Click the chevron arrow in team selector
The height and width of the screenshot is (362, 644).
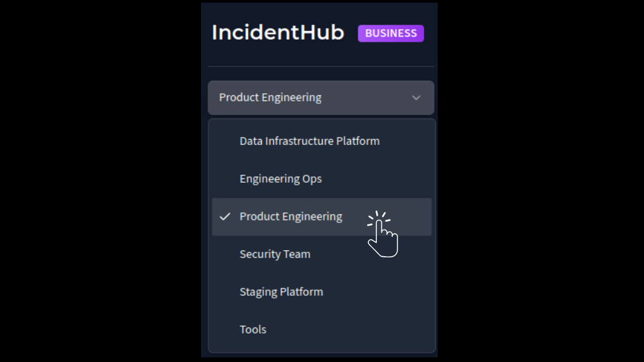416,98
